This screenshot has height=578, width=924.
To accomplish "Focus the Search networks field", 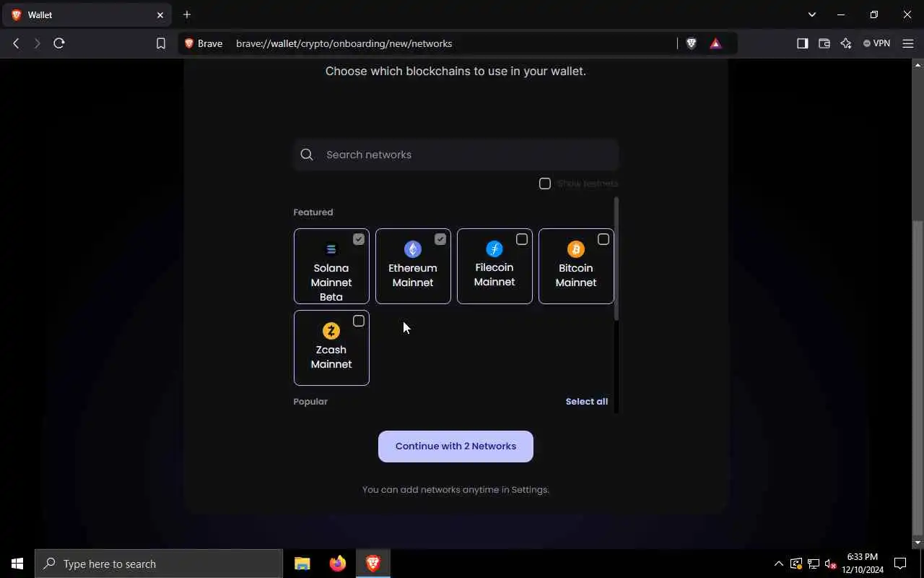I will click(x=456, y=155).
